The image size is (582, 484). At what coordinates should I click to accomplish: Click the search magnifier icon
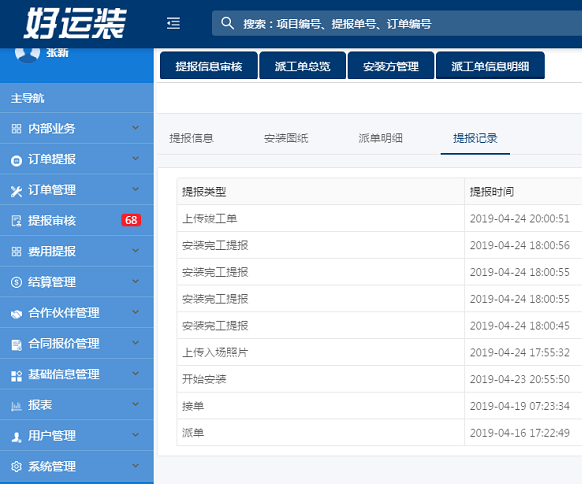coord(227,23)
